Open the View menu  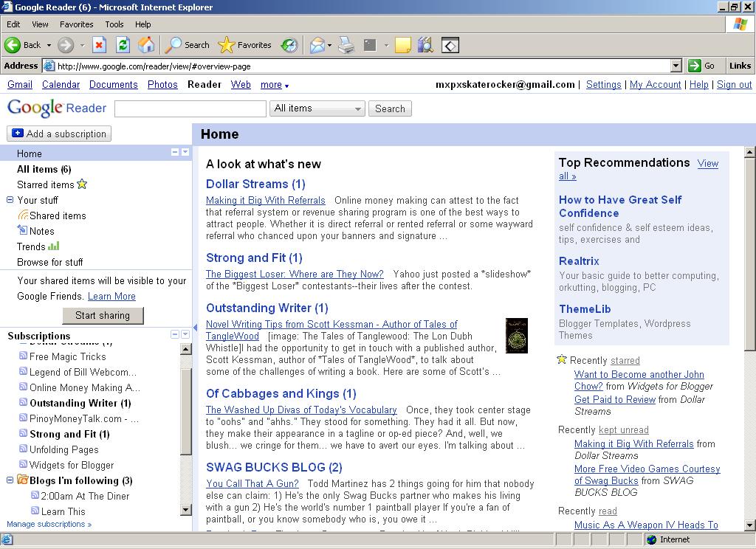pyautogui.click(x=40, y=24)
